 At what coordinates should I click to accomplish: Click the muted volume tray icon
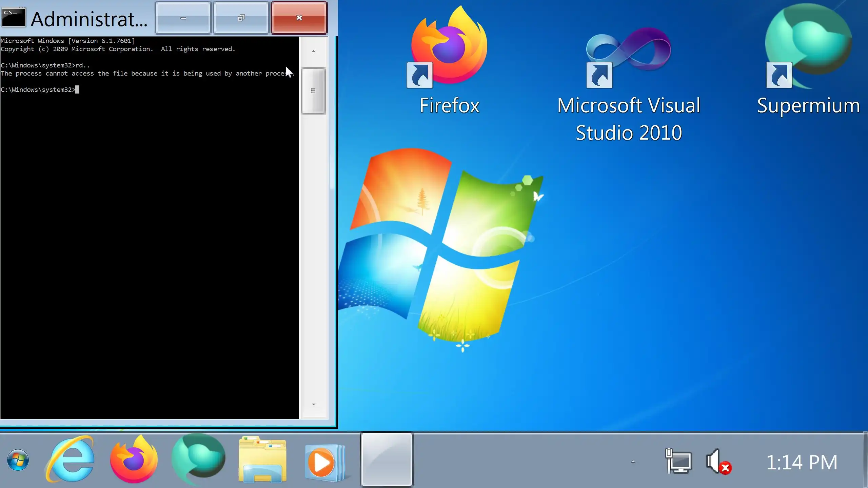(x=718, y=462)
